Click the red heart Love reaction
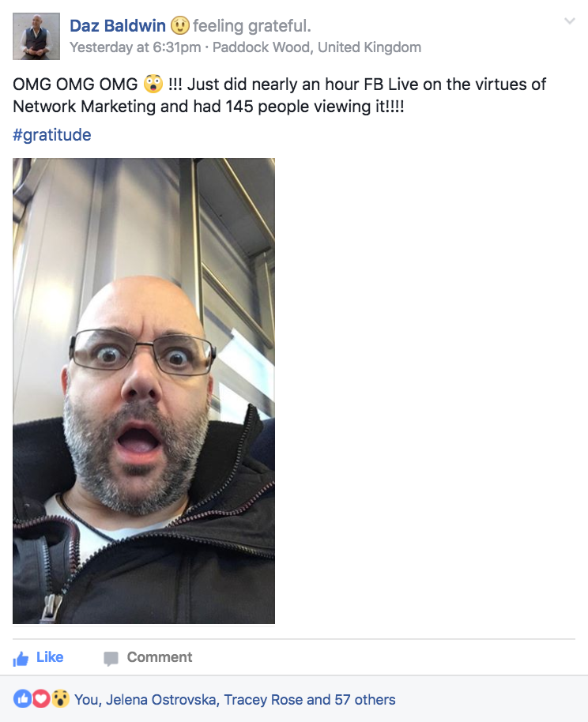This screenshot has width=588, height=722. [x=40, y=699]
